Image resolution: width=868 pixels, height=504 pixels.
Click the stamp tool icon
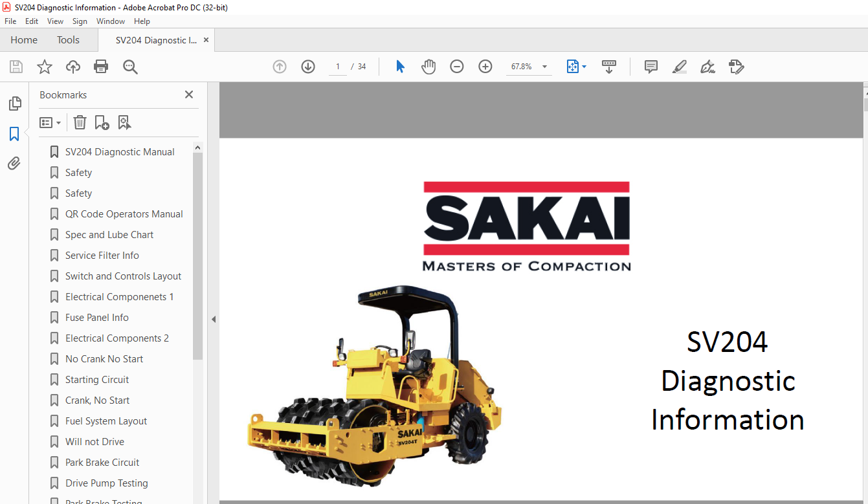736,67
